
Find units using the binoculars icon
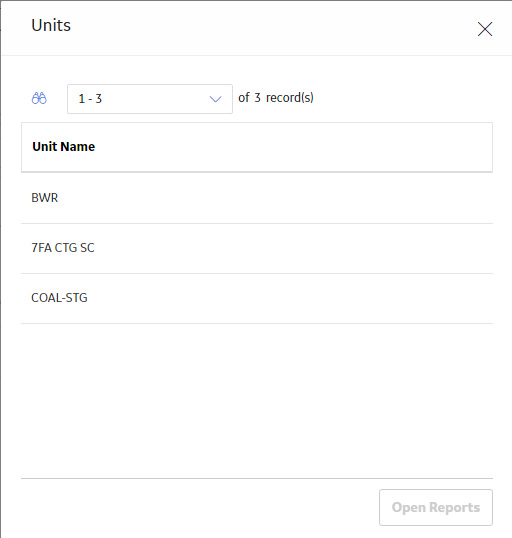tap(39, 98)
